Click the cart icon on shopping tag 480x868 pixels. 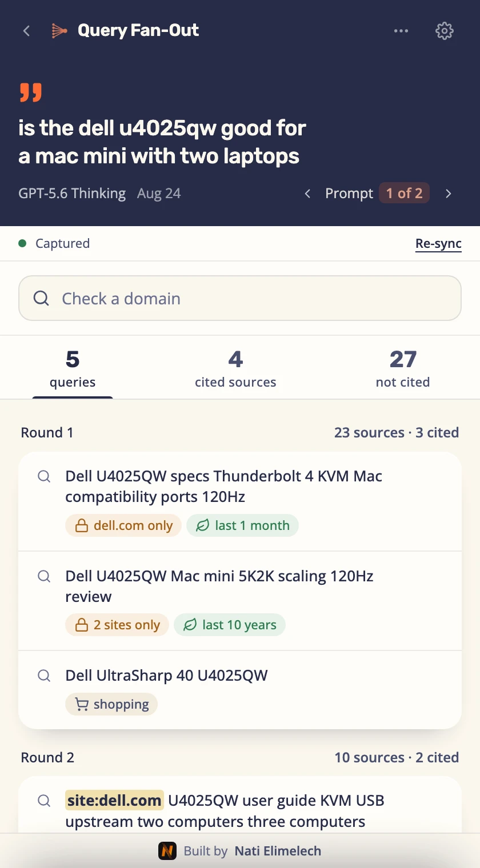(x=82, y=705)
